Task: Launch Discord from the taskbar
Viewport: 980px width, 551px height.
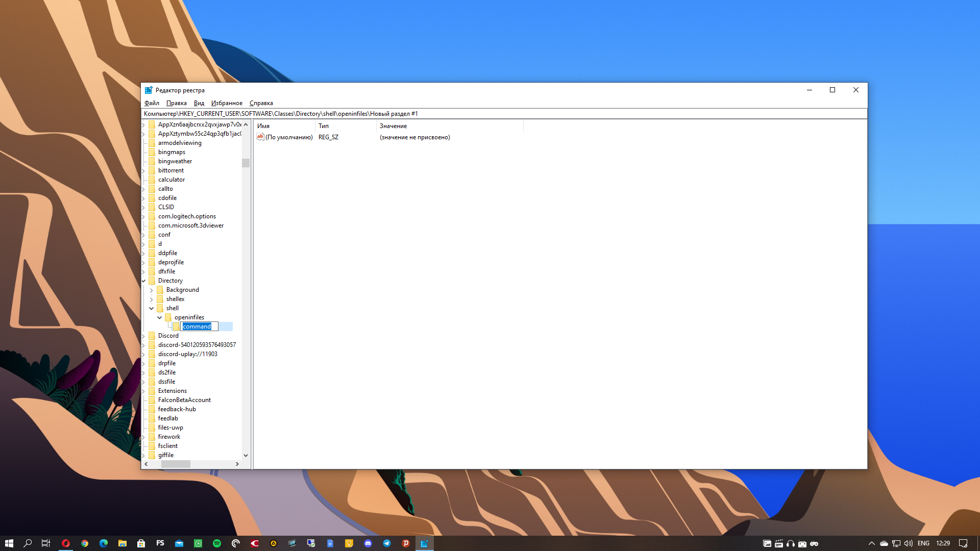Action: [368, 543]
